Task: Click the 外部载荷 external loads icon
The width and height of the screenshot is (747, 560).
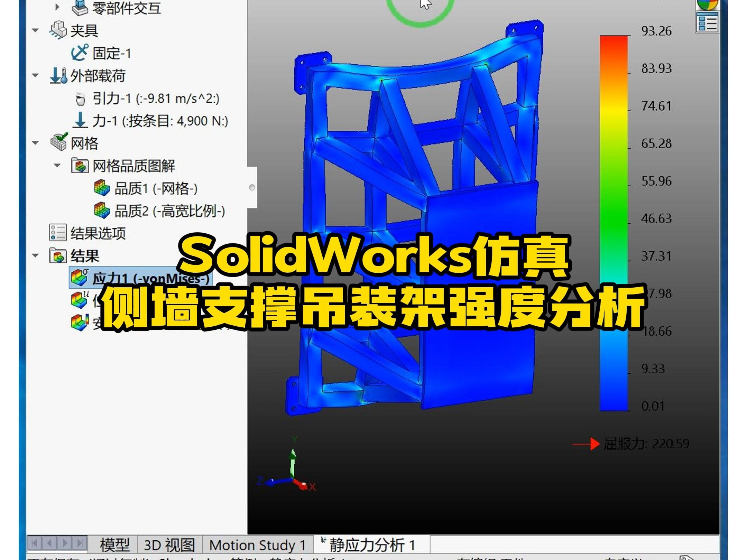Action: [58, 76]
